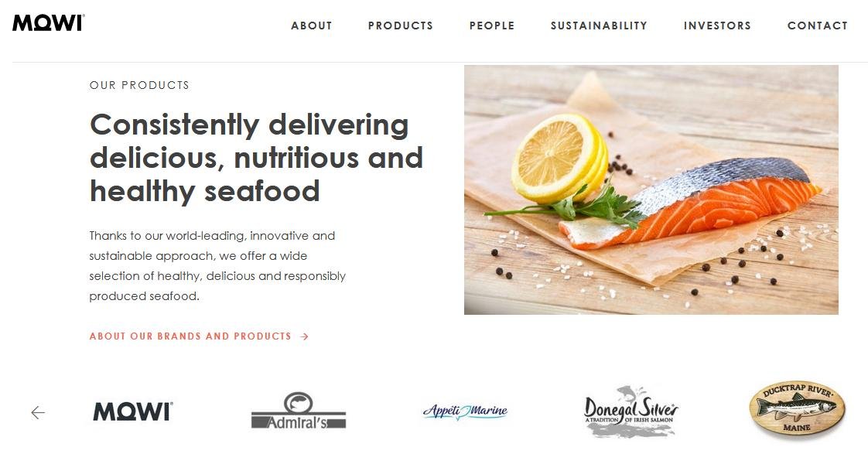This screenshot has width=868, height=454.
Task: Open the Admiral's brand logo
Action: pos(299,411)
